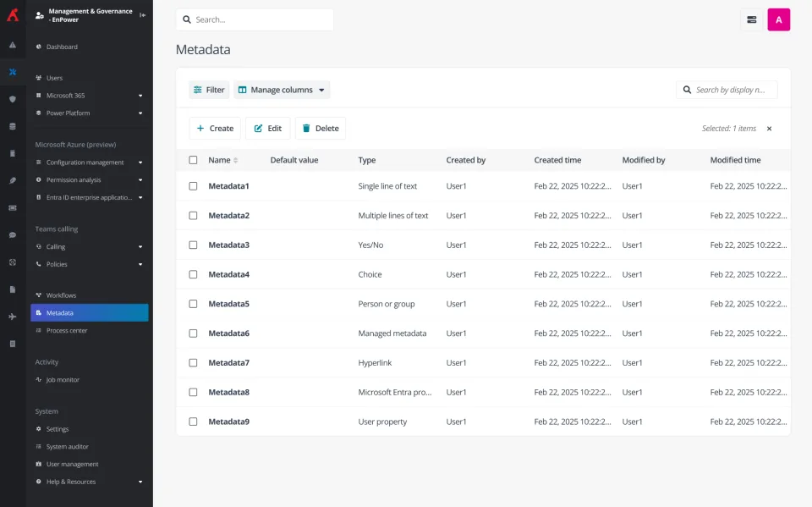
Task: Click the database icon in left rail
Action: (x=12, y=126)
